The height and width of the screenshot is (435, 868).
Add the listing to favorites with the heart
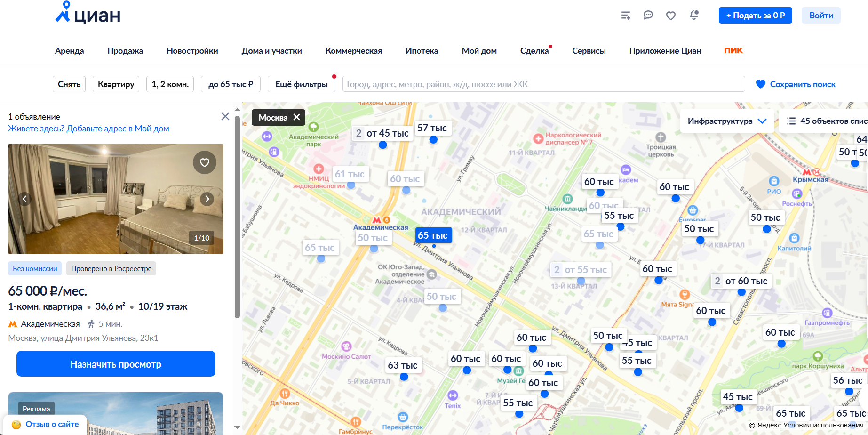(205, 162)
